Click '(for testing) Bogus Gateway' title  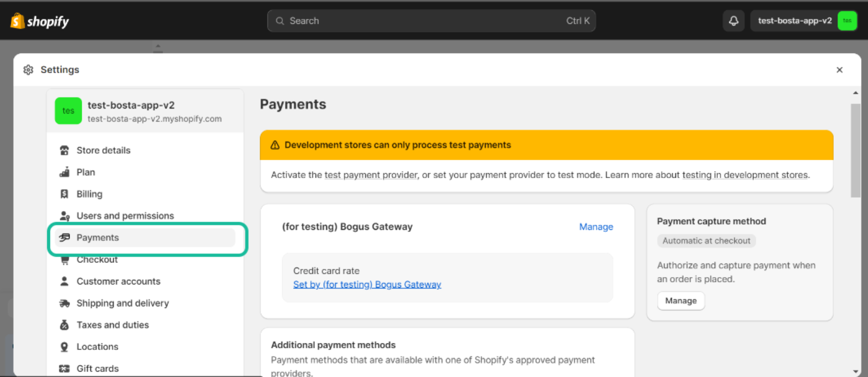[347, 227]
